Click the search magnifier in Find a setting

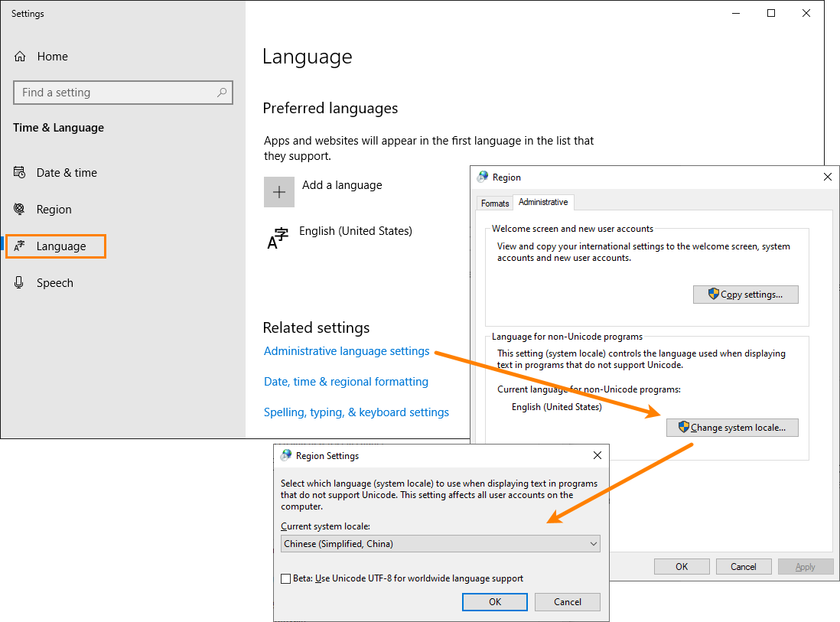pos(222,92)
